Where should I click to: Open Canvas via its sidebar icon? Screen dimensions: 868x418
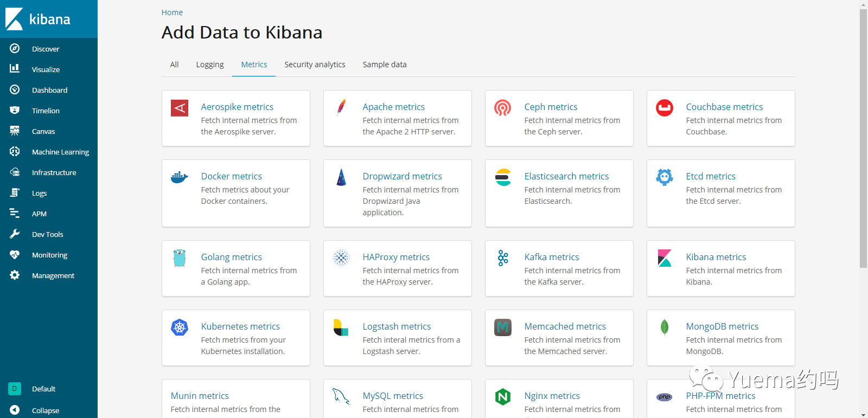(x=15, y=131)
